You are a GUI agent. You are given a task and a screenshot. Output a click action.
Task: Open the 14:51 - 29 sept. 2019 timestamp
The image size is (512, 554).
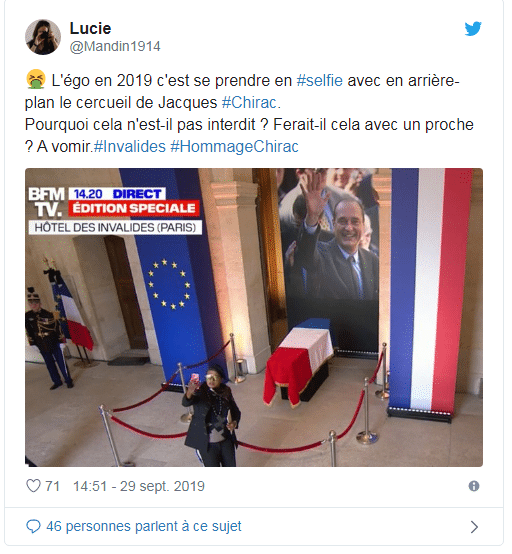click(139, 486)
